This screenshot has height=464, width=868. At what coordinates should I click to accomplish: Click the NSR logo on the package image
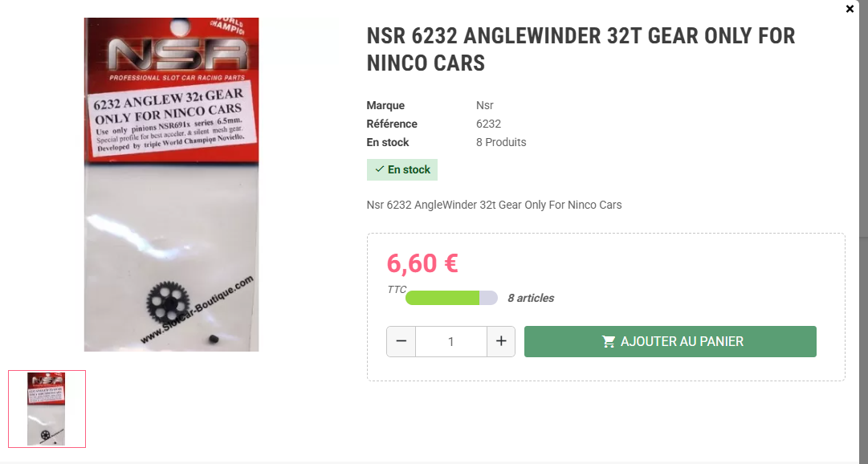177,54
